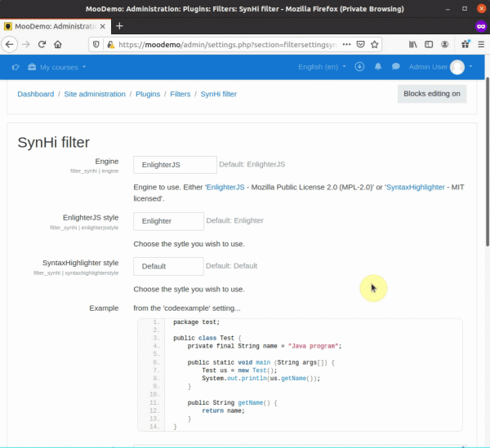This screenshot has height=448, width=490.
Task: Expand the English (en) language menu
Action: pyautogui.click(x=322, y=67)
